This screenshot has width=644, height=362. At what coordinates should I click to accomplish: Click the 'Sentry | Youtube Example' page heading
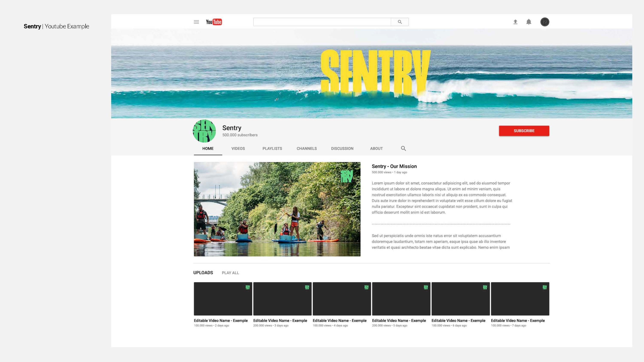coord(56,26)
